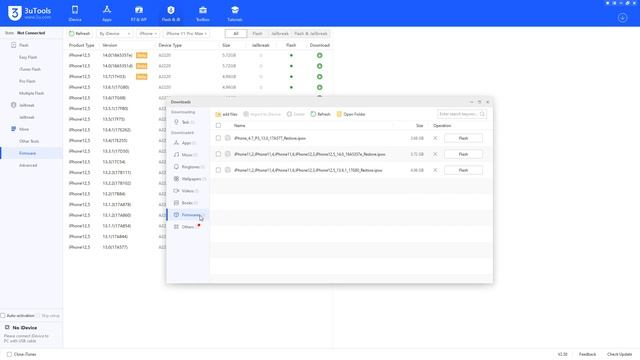Open the download manager arrow icon at top right
This screenshot has height=360, width=640.
[622, 18]
